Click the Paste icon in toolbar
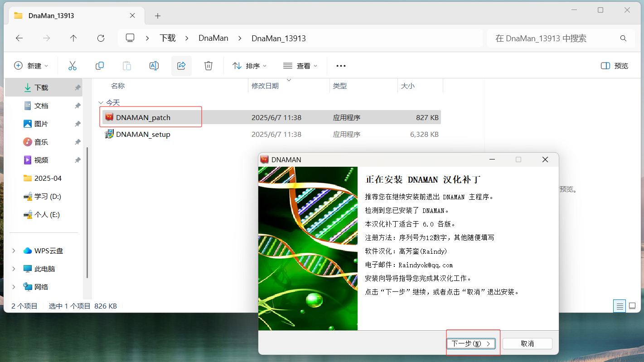 pos(127,66)
